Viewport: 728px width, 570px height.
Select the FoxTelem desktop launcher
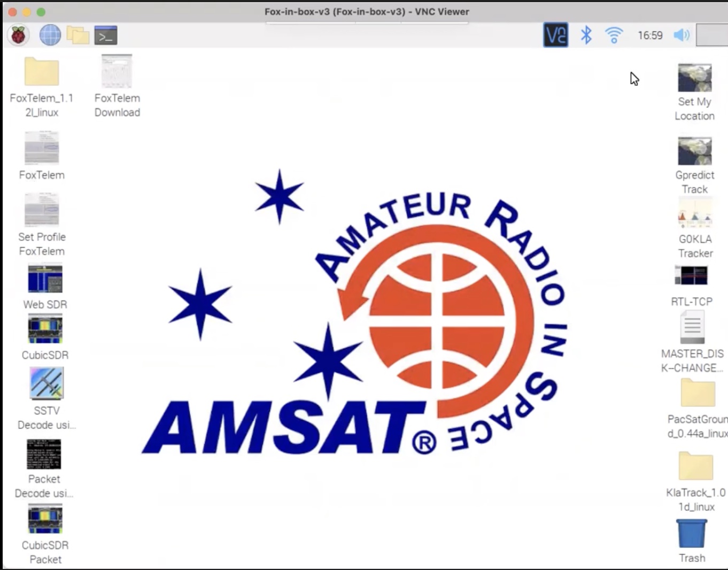coord(42,148)
